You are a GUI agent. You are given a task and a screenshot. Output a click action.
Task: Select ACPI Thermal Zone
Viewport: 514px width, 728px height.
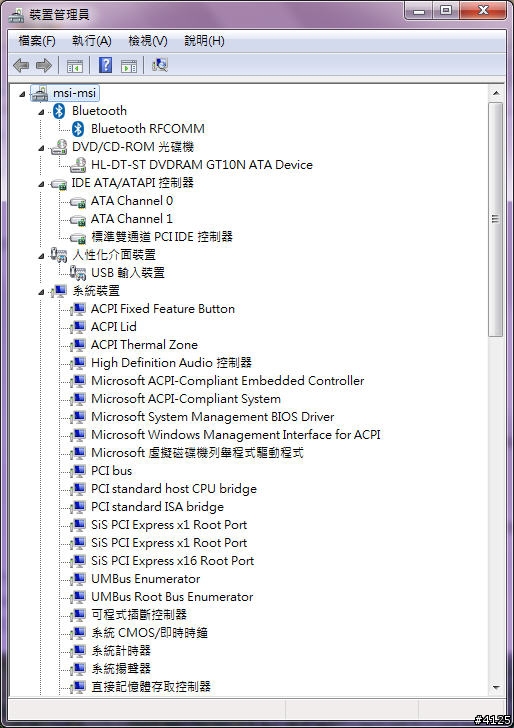pos(144,344)
